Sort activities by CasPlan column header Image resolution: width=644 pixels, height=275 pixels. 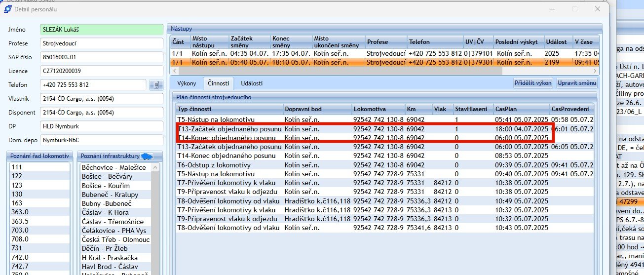click(521, 108)
